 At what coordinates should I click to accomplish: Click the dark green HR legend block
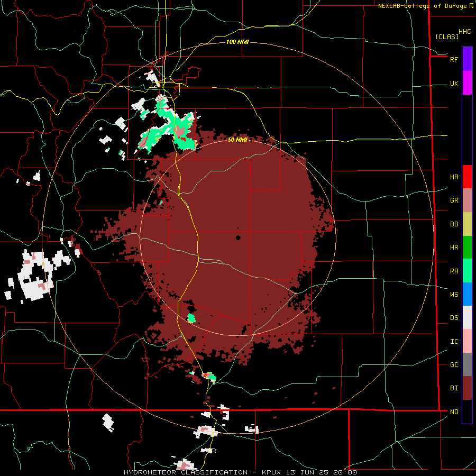pos(467,248)
